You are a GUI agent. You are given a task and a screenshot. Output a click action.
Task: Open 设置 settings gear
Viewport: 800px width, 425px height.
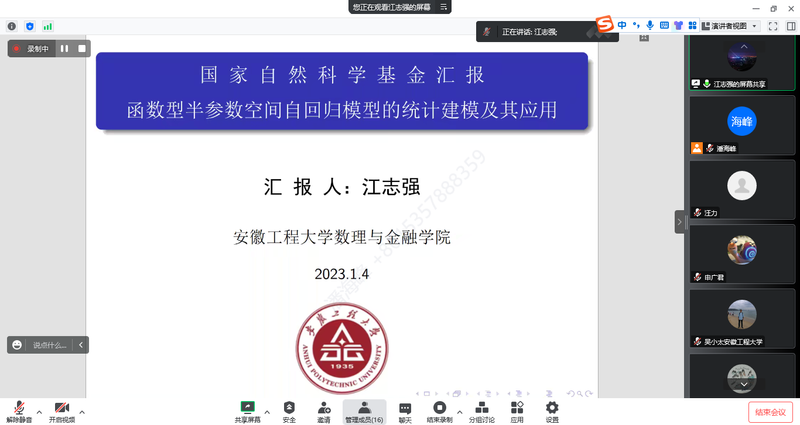click(x=552, y=410)
